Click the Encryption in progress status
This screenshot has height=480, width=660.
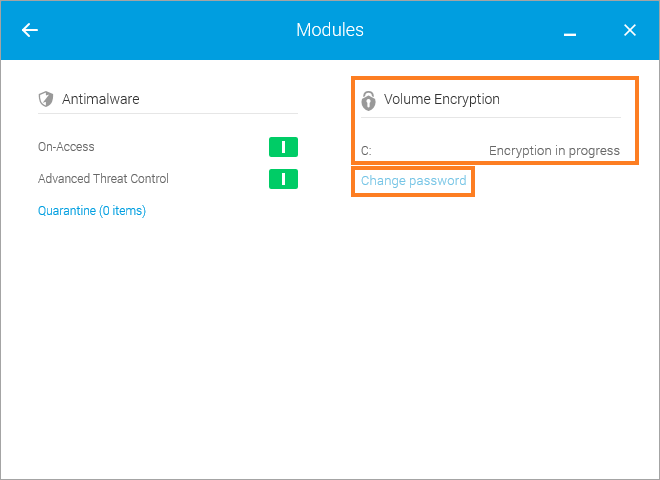[554, 151]
